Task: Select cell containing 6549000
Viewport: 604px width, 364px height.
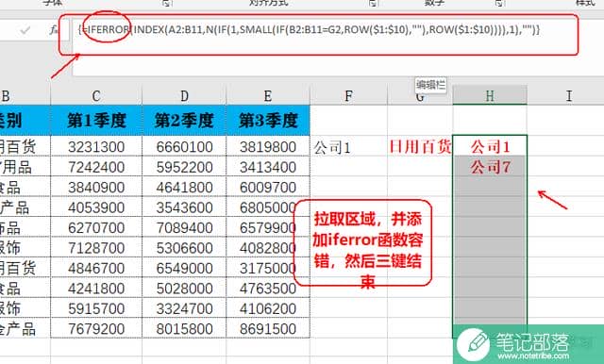Action: pos(184,268)
